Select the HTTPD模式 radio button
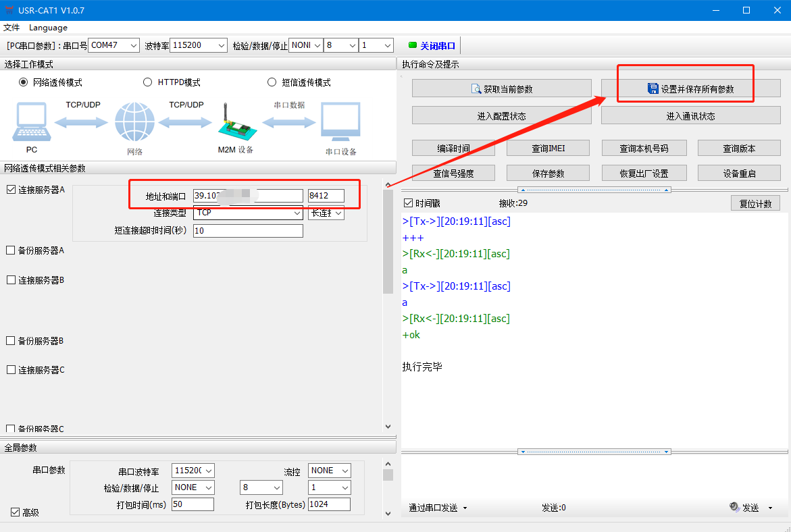 tap(148, 82)
